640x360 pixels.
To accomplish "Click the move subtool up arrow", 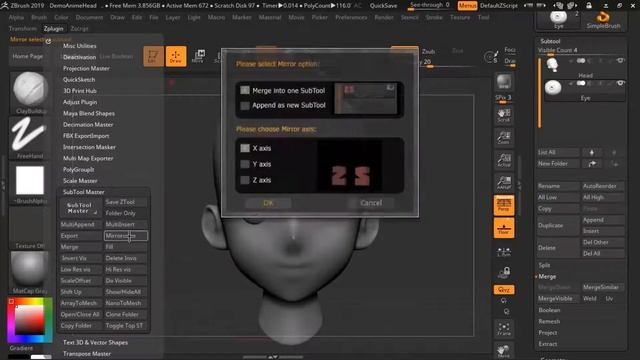I will (591, 153).
